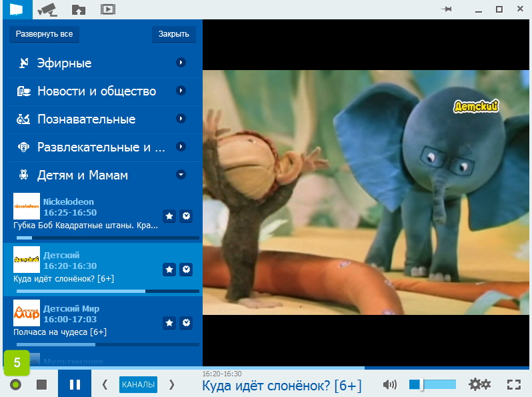This screenshot has width=532, height=397.
Task: Open the folder upload tab
Action: (x=79, y=9)
